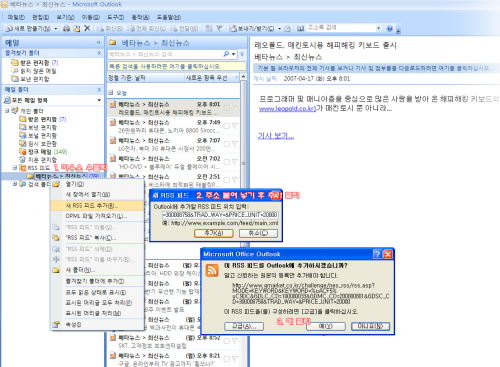Choose OPML 파일 가져오기(L)... in context menu

click(97, 216)
